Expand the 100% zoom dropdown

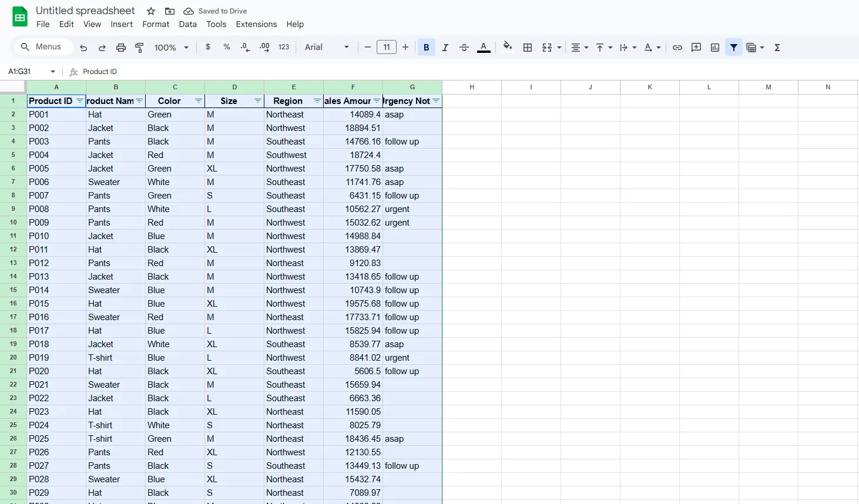coord(171,48)
